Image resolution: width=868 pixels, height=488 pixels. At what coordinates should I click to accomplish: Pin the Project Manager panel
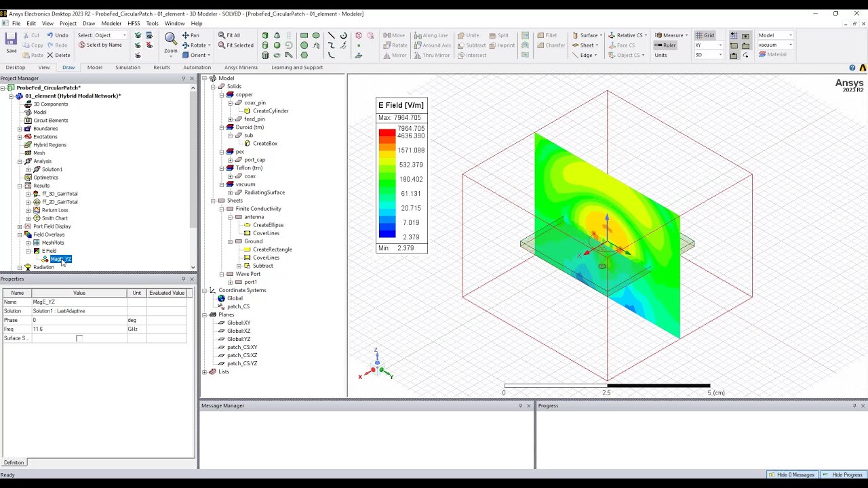tap(183, 79)
